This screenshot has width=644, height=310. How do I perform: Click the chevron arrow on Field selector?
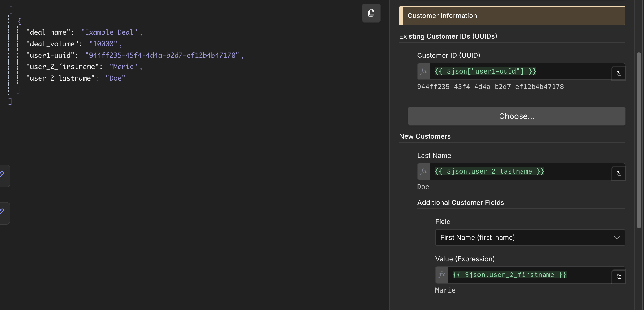point(617,238)
